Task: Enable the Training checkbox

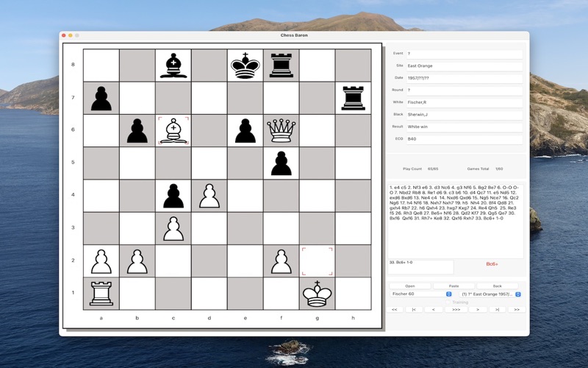Action: (448, 302)
